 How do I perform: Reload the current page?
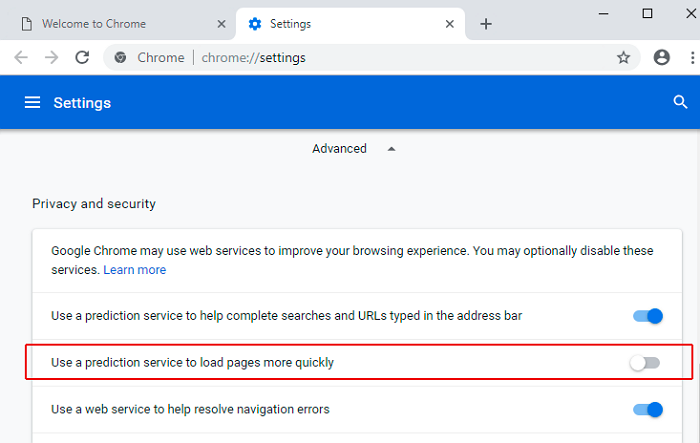[x=82, y=57]
